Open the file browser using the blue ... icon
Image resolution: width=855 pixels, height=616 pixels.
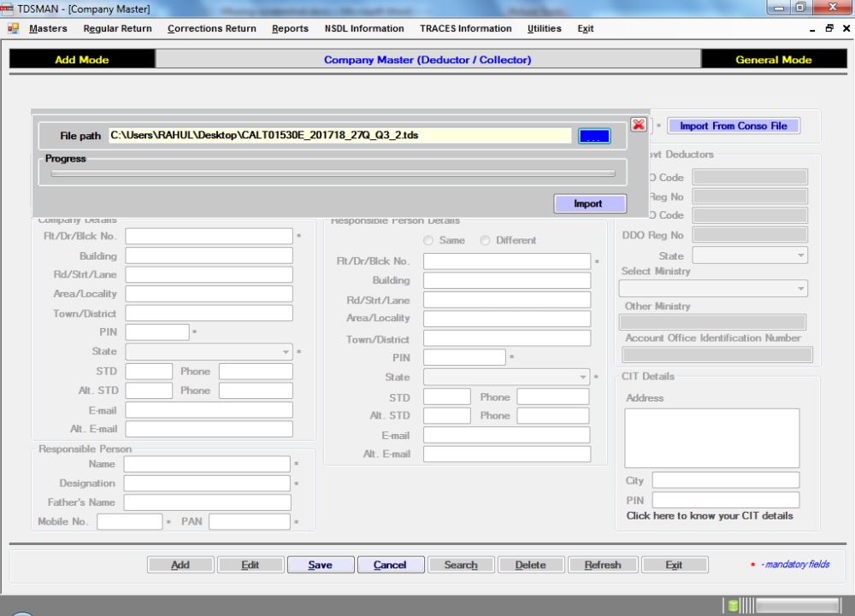click(593, 135)
